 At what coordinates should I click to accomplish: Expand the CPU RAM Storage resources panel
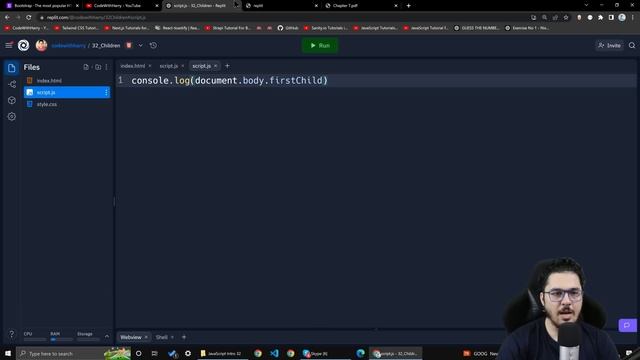(x=107, y=336)
